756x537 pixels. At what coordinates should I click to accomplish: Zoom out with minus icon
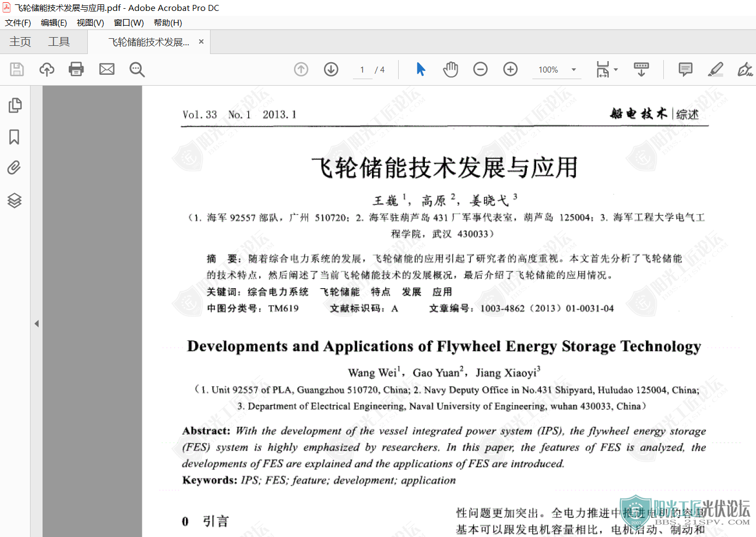click(481, 69)
